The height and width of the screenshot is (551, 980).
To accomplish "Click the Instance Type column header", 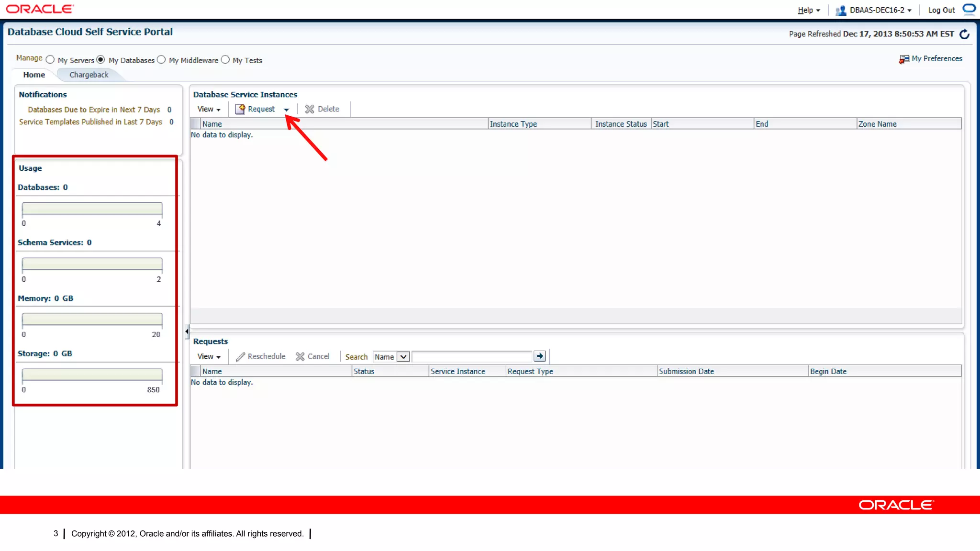I will (x=540, y=124).
